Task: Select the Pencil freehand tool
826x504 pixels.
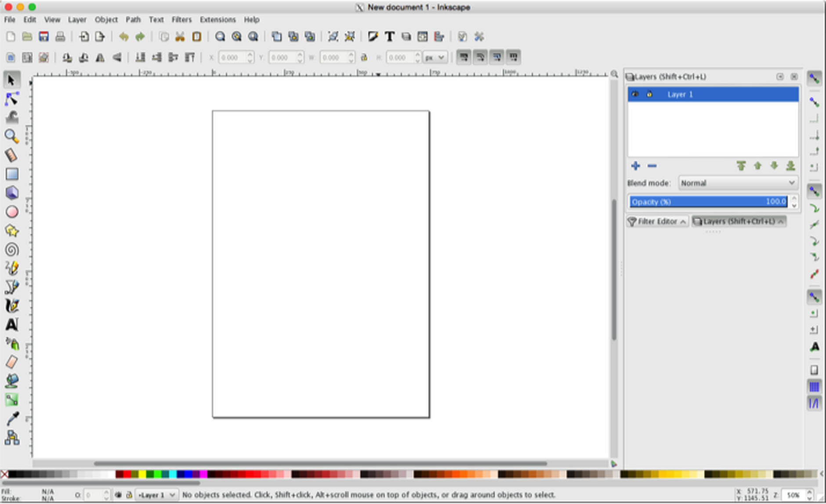Action: point(12,268)
